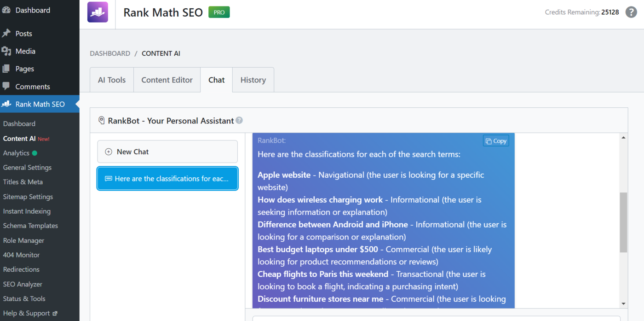Click the Pages stack icon
This screenshot has height=321, width=644.
click(x=6, y=69)
